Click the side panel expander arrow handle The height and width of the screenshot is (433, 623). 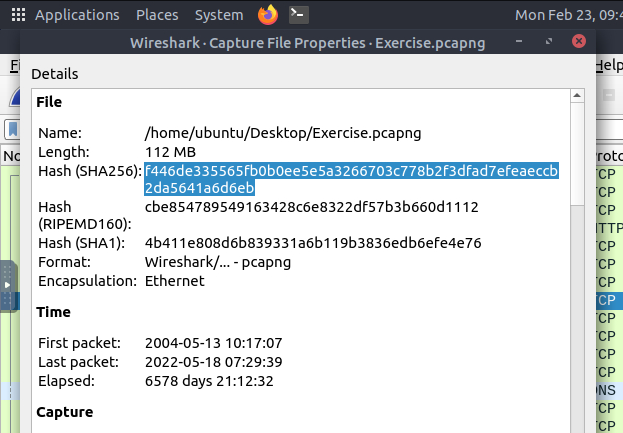pyautogui.click(x=7, y=284)
